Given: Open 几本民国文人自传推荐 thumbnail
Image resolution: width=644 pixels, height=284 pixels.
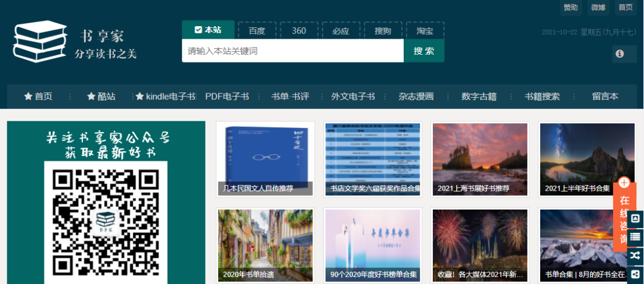Looking at the screenshot, I should coord(265,160).
